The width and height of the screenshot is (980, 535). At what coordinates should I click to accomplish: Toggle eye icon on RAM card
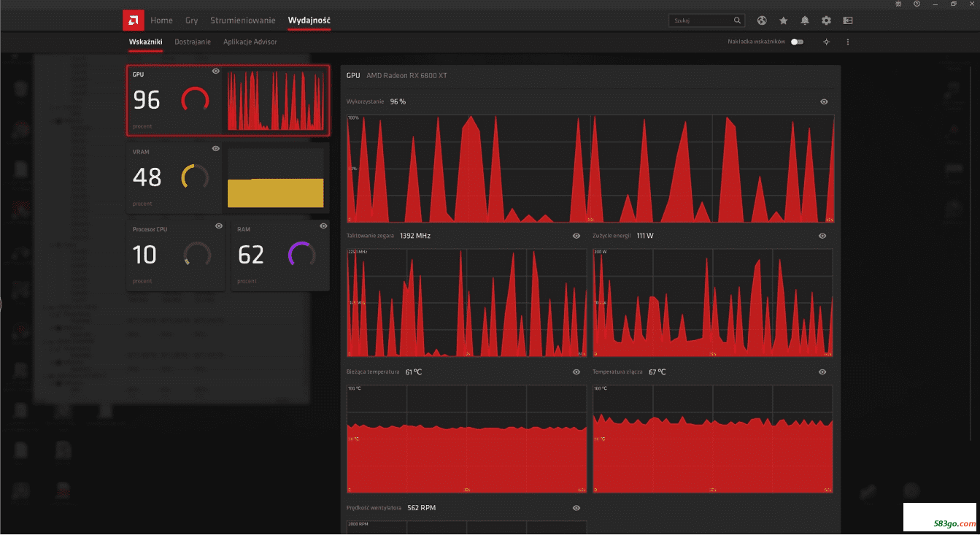pyautogui.click(x=323, y=226)
